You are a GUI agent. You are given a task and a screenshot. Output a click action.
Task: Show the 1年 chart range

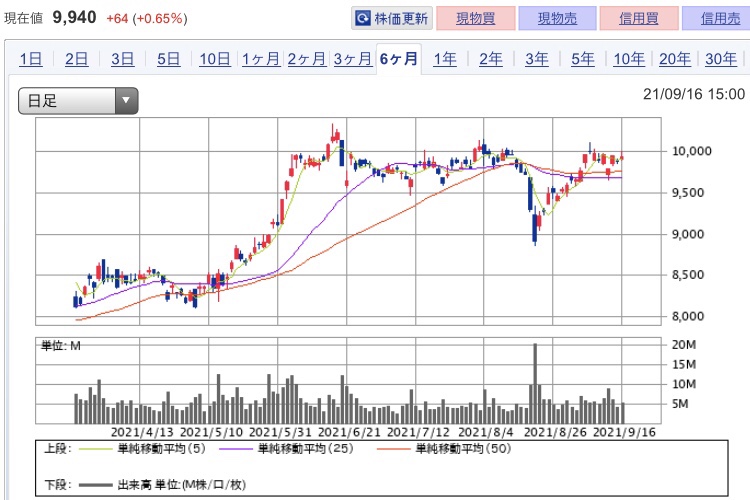445,59
